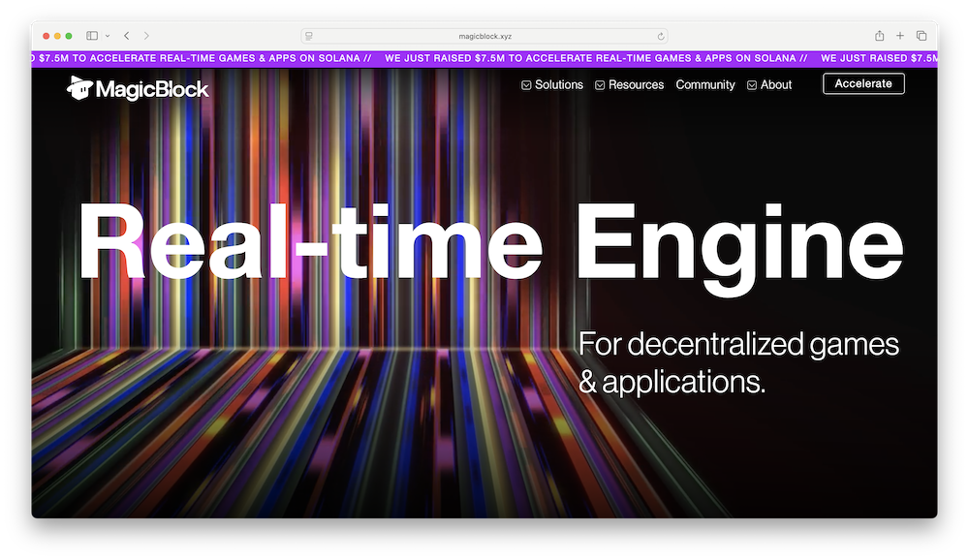Open the sidebar tab group menu chevron

pyautogui.click(x=108, y=36)
